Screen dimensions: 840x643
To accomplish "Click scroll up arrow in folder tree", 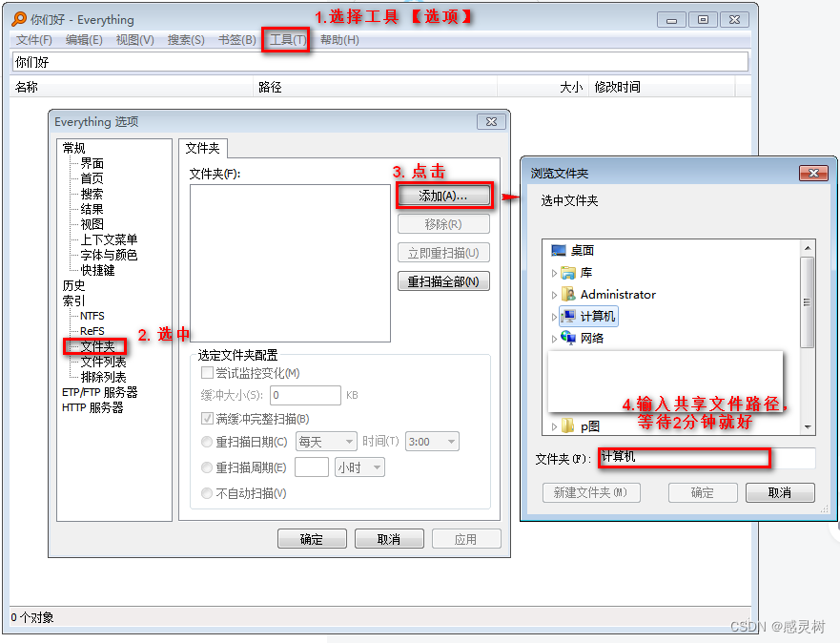I will [x=808, y=248].
